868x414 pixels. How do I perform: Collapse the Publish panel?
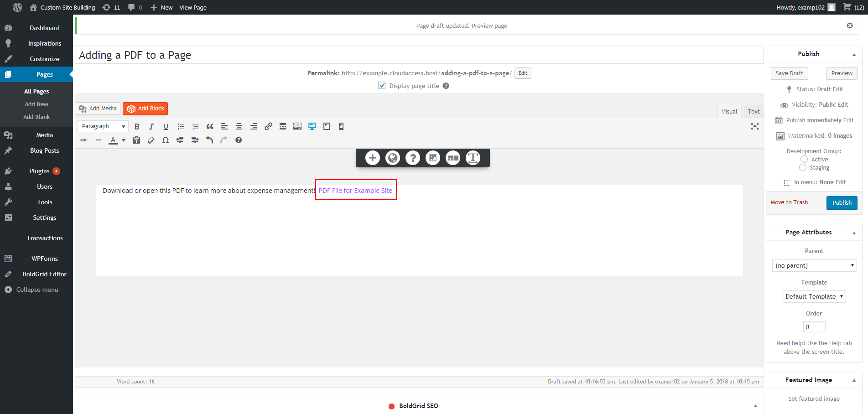tap(854, 54)
